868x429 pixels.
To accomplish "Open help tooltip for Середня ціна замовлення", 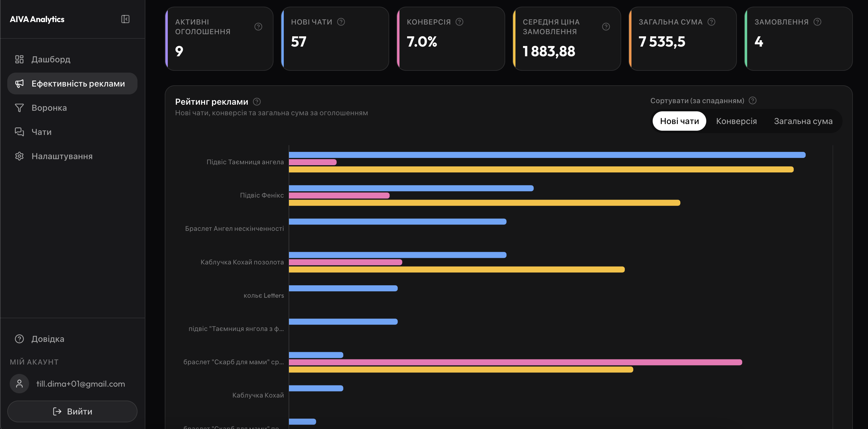I will pos(606,27).
